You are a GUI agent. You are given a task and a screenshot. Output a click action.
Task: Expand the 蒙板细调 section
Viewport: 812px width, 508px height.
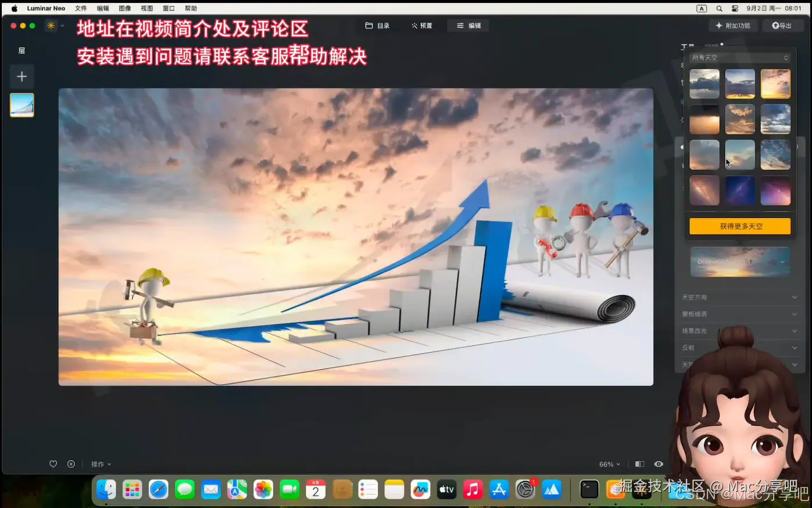click(x=739, y=313)
